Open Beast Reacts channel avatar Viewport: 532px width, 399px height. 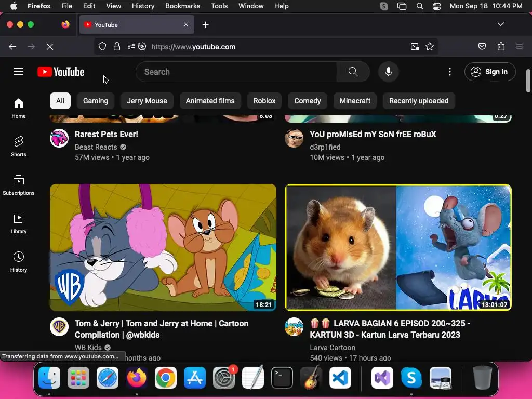[x=59, y=138]
